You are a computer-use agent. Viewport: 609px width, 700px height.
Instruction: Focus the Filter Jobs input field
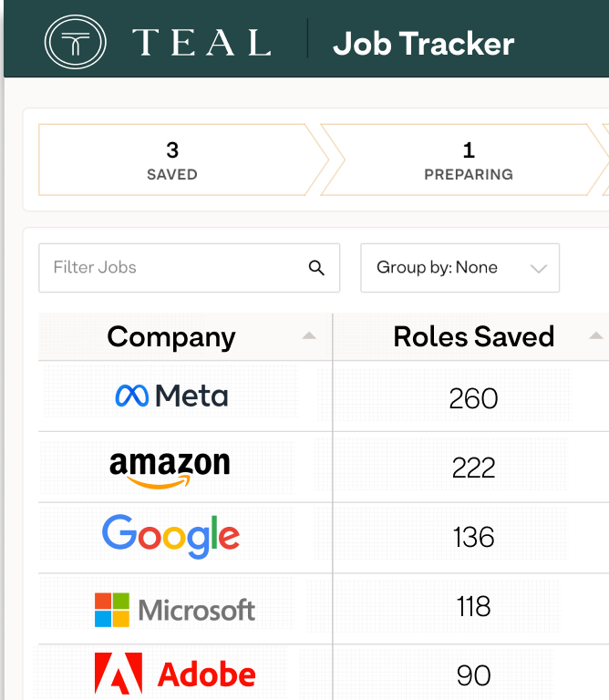[x=190, y=268]
